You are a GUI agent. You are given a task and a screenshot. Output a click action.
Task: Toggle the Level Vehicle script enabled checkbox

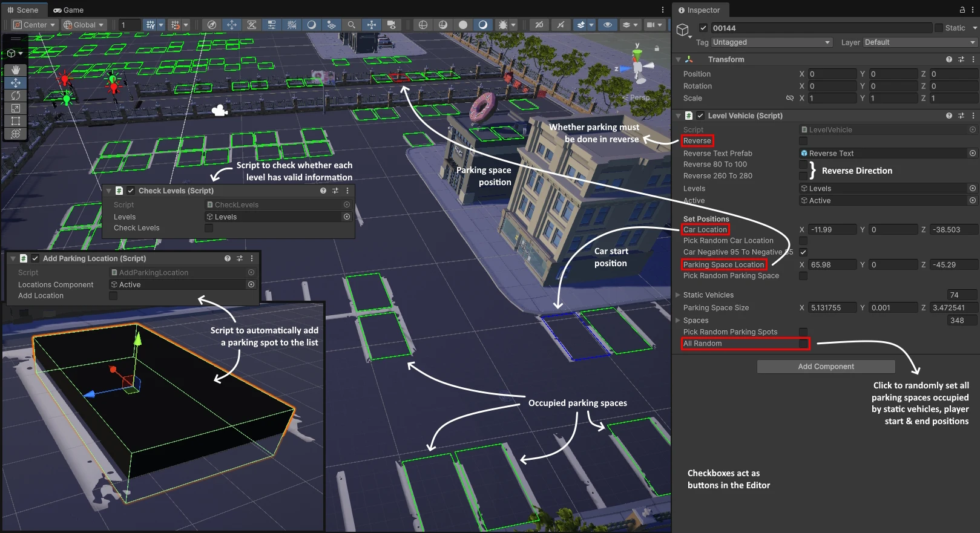(x=700, y=116)
